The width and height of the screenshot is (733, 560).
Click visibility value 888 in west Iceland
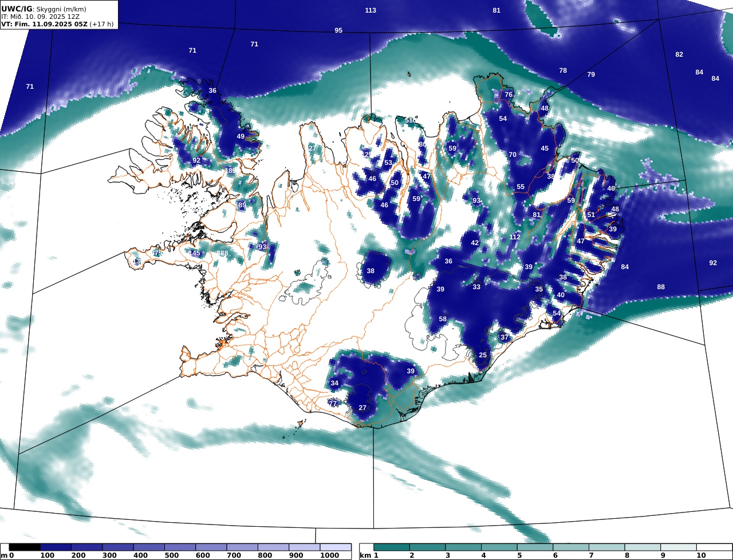[x=222, y=253]
